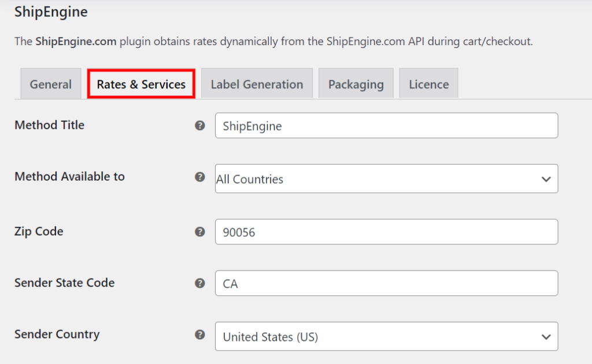The image size is (592, 364).
Task: Switch to the General tab
Action: (x=50, y=84)
